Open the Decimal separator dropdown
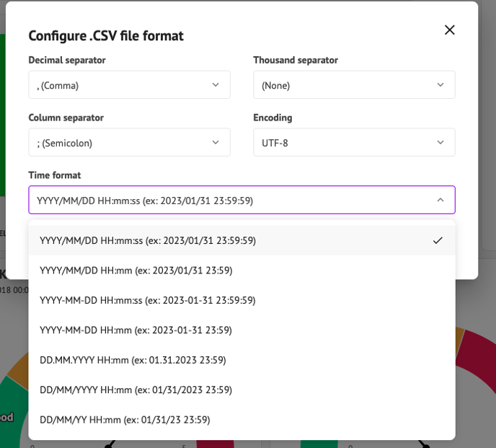 (129, 84)
